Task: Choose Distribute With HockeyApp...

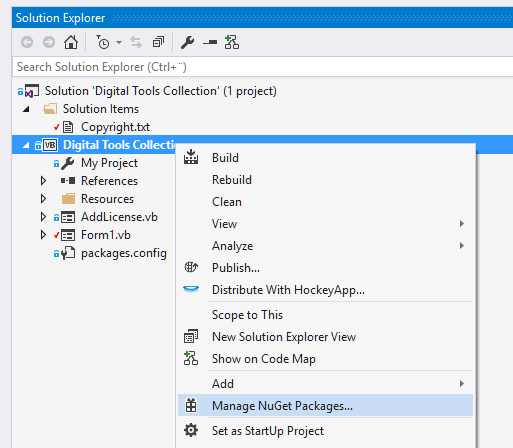Action: pos(325,290)
